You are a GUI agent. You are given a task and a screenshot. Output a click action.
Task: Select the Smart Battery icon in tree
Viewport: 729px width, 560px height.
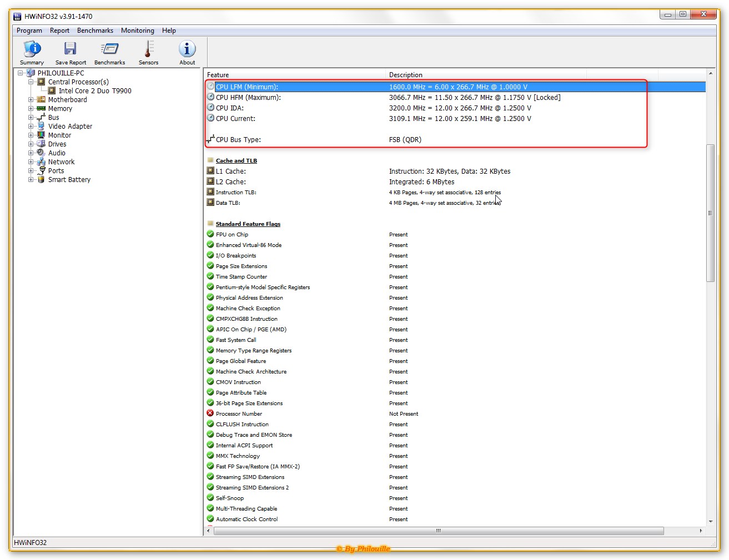coord(41,180)
